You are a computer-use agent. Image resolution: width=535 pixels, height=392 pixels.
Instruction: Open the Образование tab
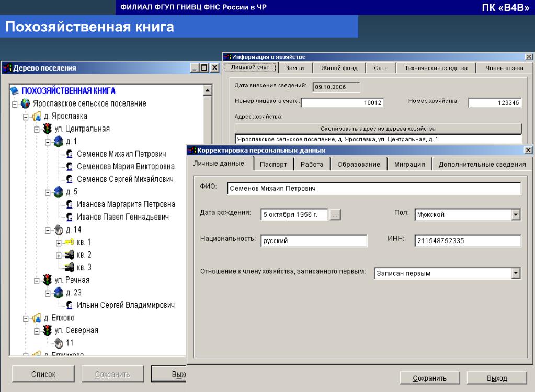[x=359, y=164]
